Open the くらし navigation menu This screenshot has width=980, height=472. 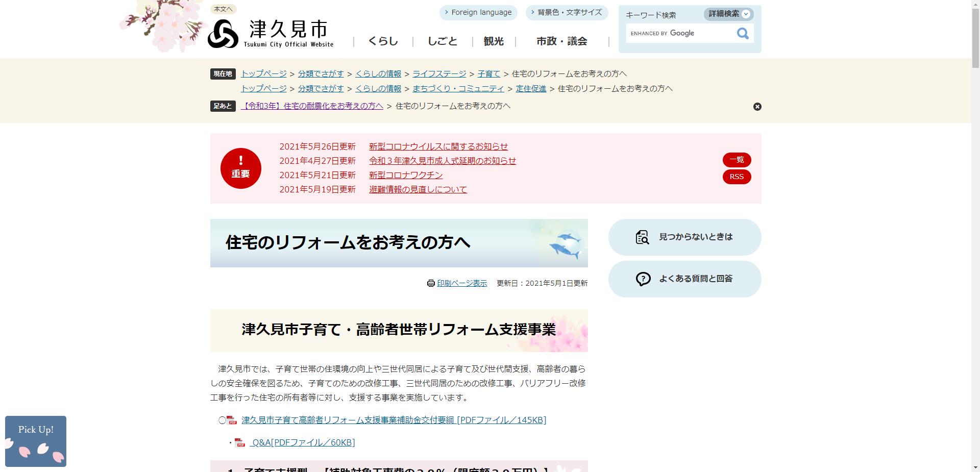click(x=382, y=41)
